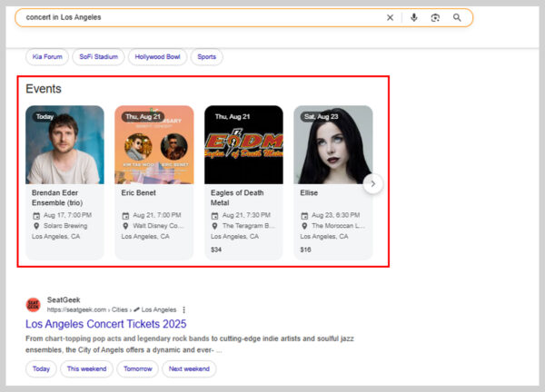Screen dimensions: 545x392
Task: Open Brendan Eder Ensemble event photo
Action: tap(64, 145)
